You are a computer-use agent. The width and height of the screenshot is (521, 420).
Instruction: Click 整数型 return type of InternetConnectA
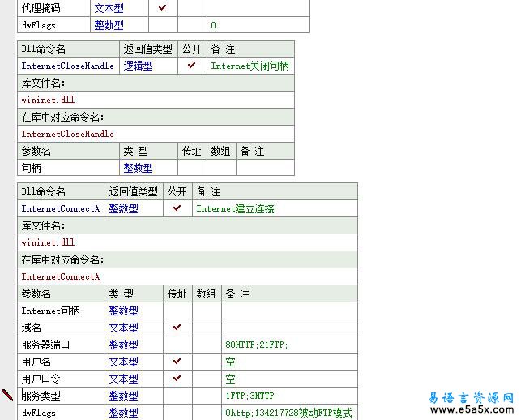coord(124,209)
